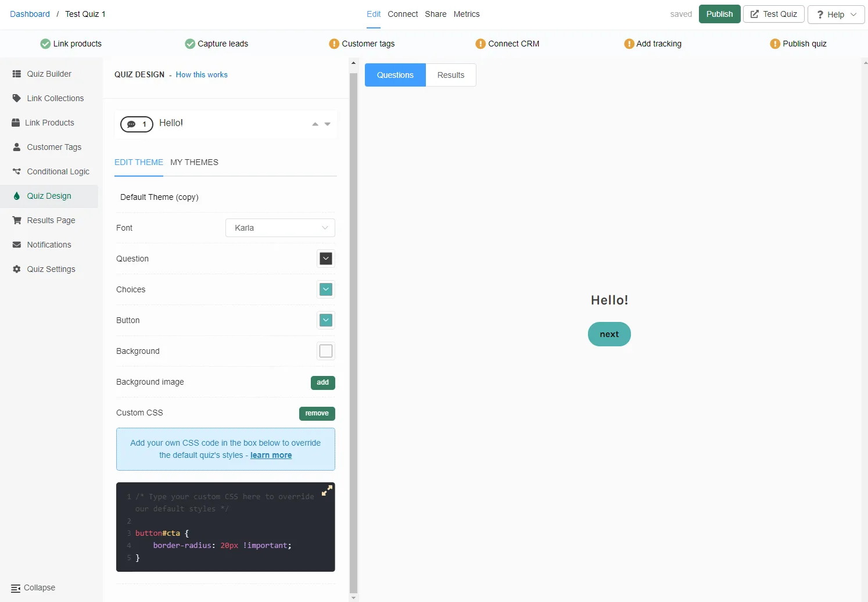Expand the CSS editor to fullscreen
The height and width of the screenshot is (602, 868).
[327, 490]
